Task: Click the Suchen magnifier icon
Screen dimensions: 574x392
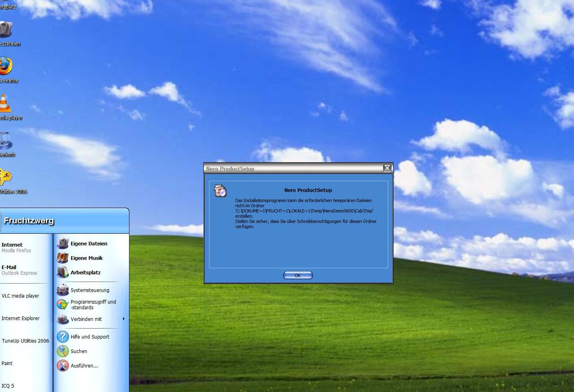Action: (63, 351)
